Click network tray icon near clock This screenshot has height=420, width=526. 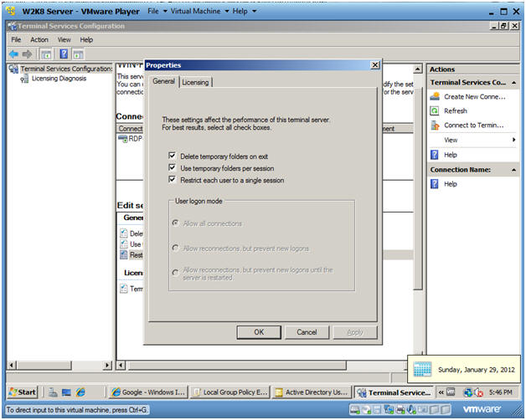pyautogui.click(x=468, y=392)
